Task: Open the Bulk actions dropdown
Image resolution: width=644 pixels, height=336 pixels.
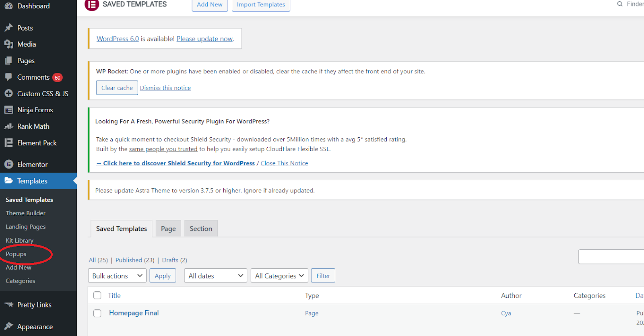Action: click(x=117, y=276)
